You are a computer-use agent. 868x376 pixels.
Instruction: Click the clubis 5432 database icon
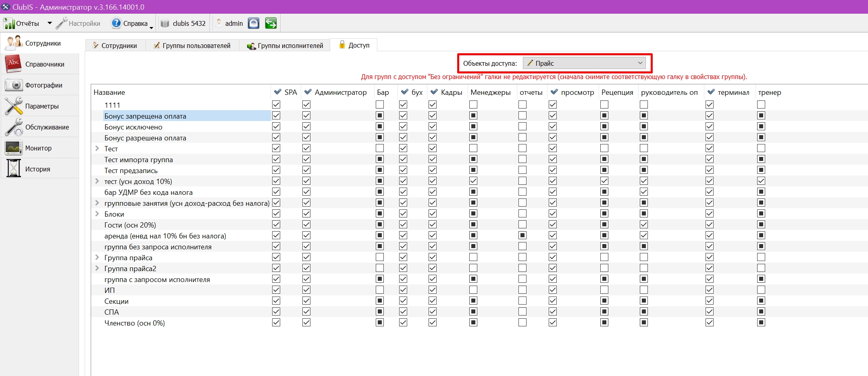(x=165, y=23)
